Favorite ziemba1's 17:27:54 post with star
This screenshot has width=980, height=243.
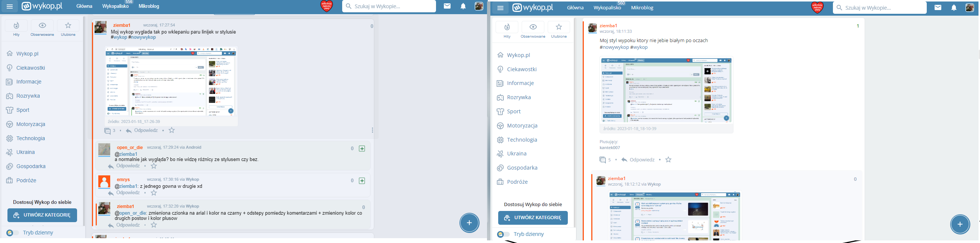point(172,130)
